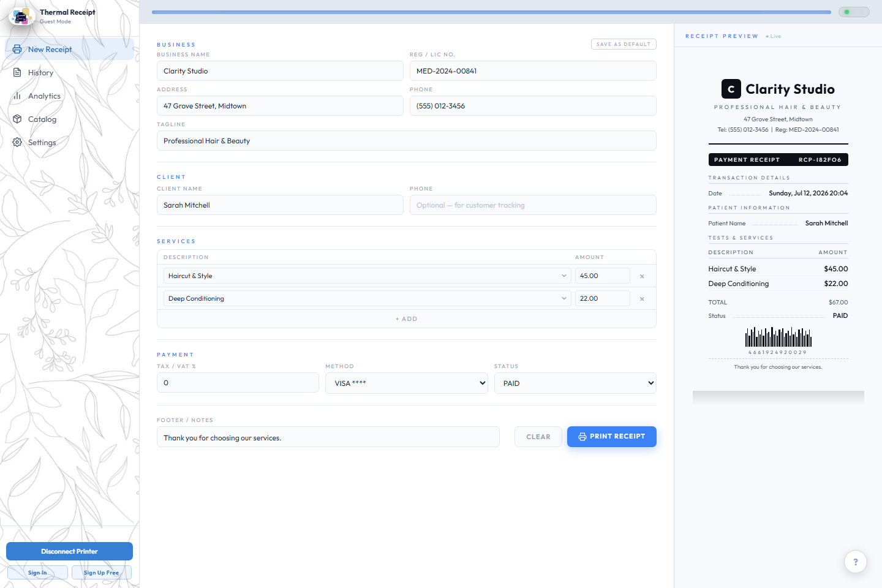The width and height of the screenshot is (882, 588).
Task: Click the Thermal Receipt app logo
Action: (x=21, y=17)
